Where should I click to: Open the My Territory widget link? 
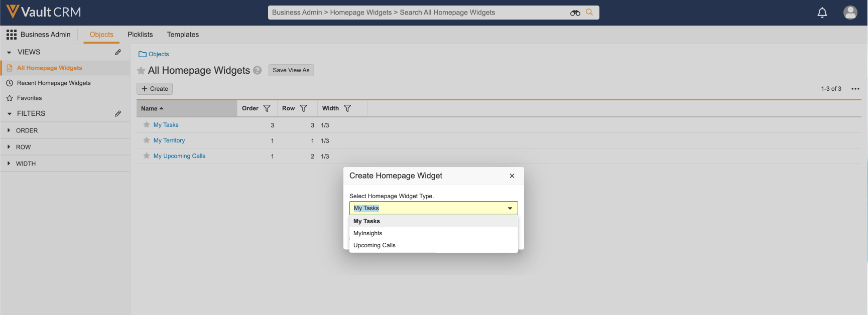[169, 140]
